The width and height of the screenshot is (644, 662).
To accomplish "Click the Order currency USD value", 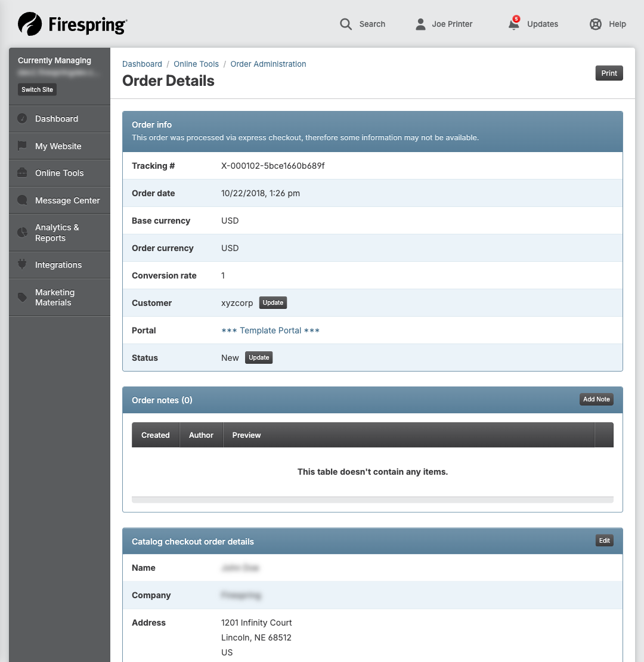I will point(230,248).
